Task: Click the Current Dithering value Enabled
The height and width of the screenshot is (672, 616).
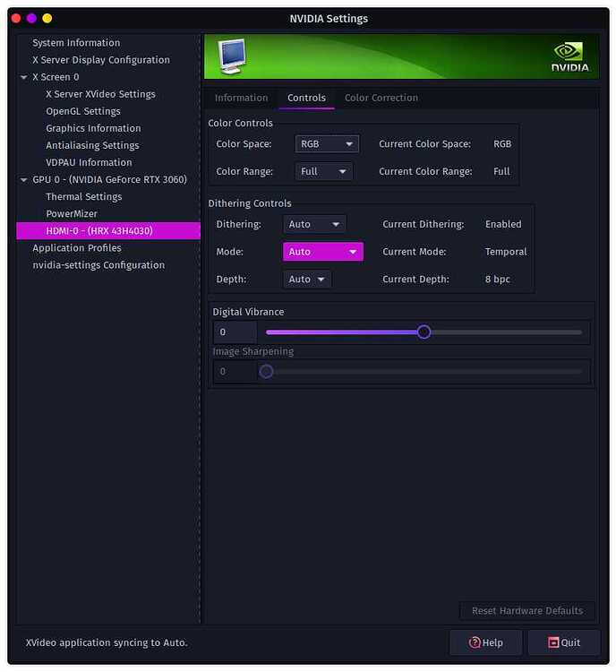Action: (x=503, y=224)
